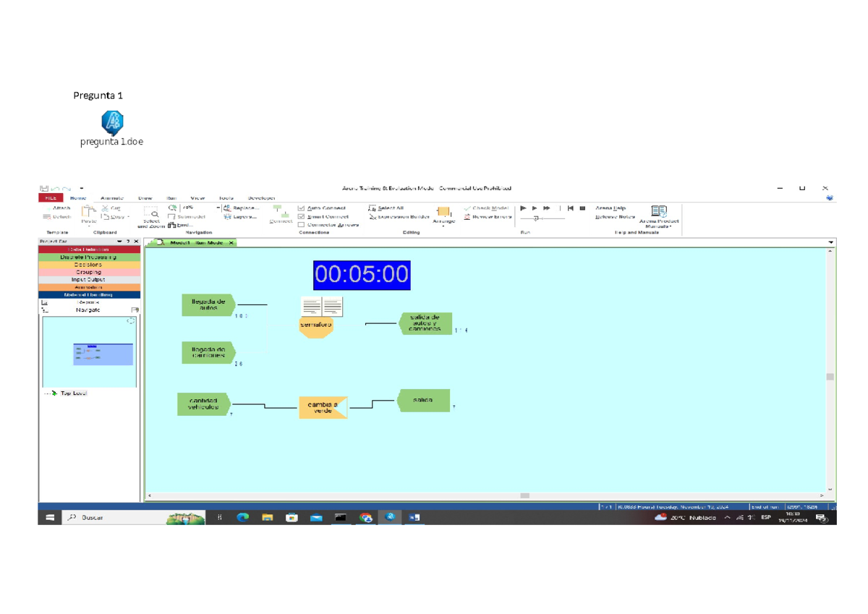Run Check Model from the ribbon
This screenshot has width=868, height=614.
click(490, 209)
